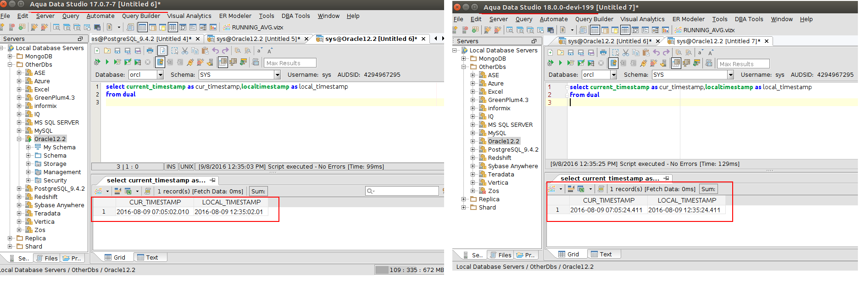Click the Max Results field in the 17.0 window
The image size is (868, 283).
coord(290,63)
